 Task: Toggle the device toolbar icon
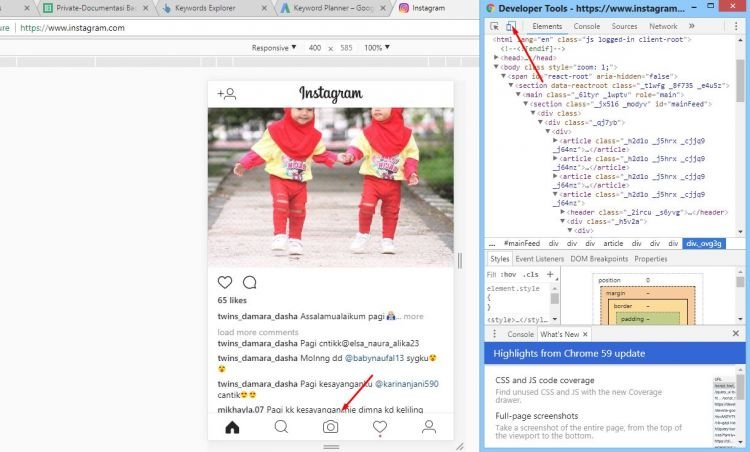(x=511, y=26)
